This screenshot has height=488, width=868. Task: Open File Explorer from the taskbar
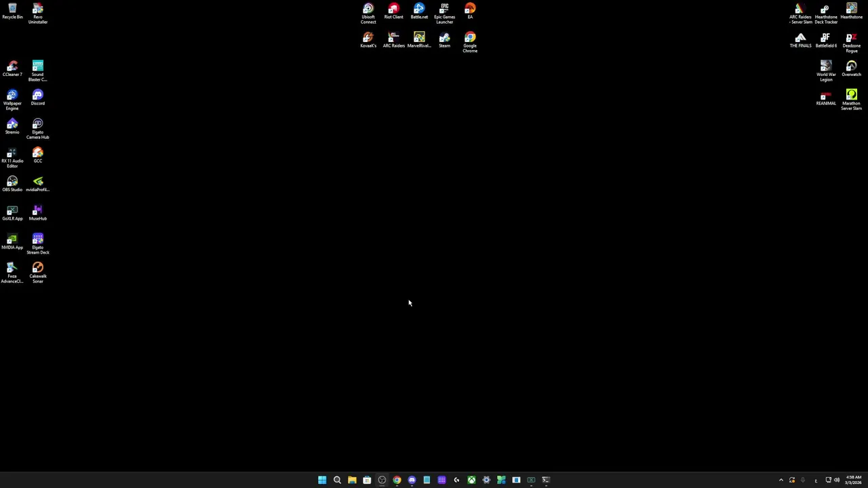[x=352, y=480]
